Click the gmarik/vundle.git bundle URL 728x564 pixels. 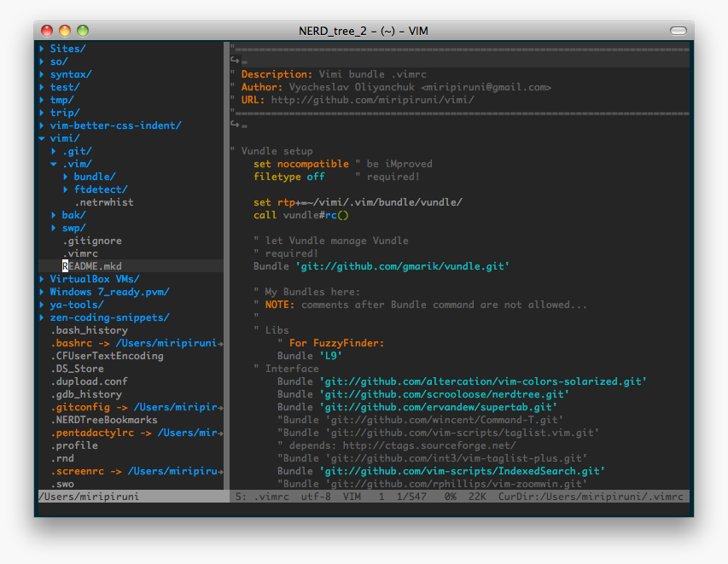[402, 266]
